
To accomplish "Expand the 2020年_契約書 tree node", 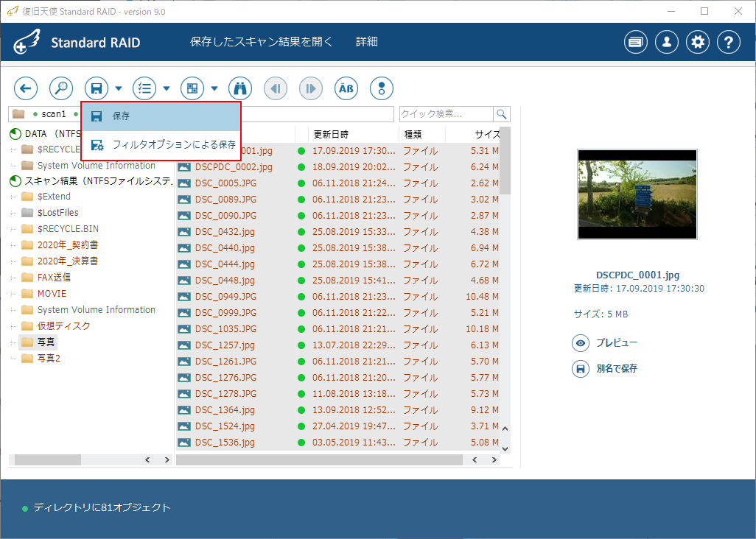I will (x=14, y=245).
